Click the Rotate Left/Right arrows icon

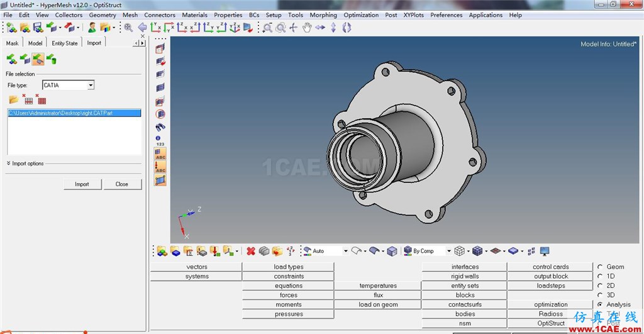click(320, 28)
